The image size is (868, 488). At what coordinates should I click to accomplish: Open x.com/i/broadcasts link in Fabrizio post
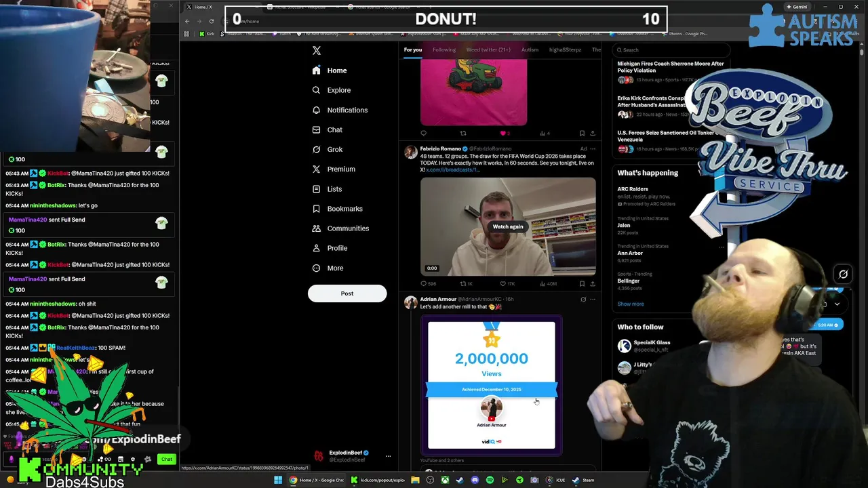pos(453,169)
